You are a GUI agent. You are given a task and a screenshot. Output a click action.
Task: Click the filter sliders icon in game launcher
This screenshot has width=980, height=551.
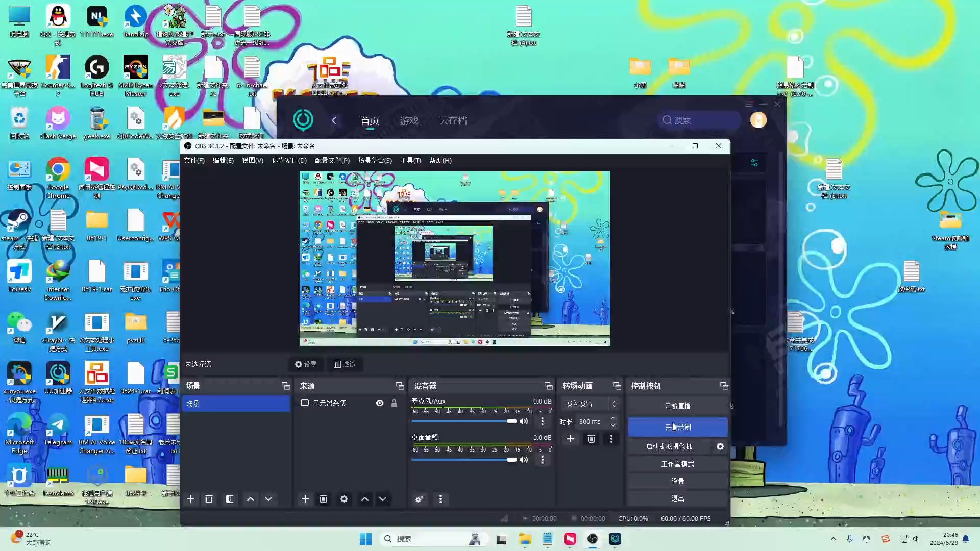point(754,163)
